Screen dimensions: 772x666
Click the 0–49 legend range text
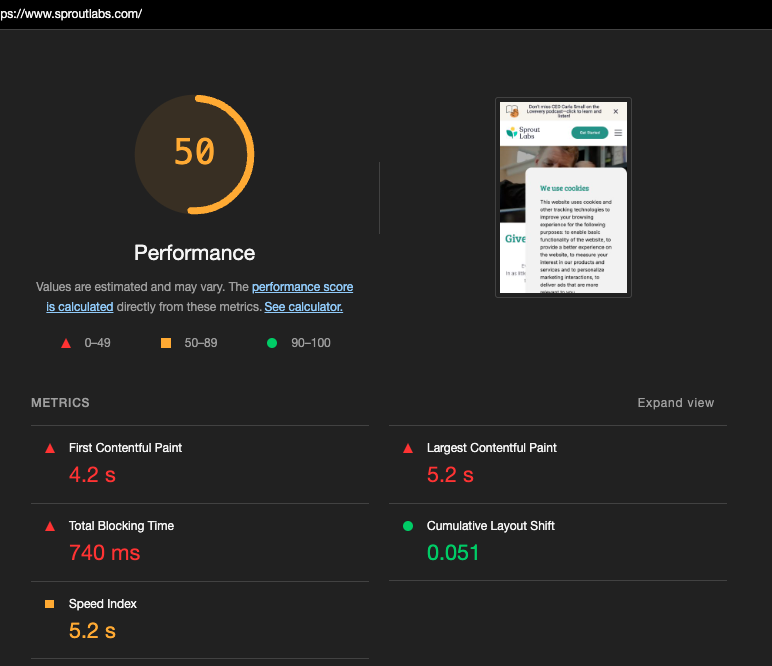97,343
